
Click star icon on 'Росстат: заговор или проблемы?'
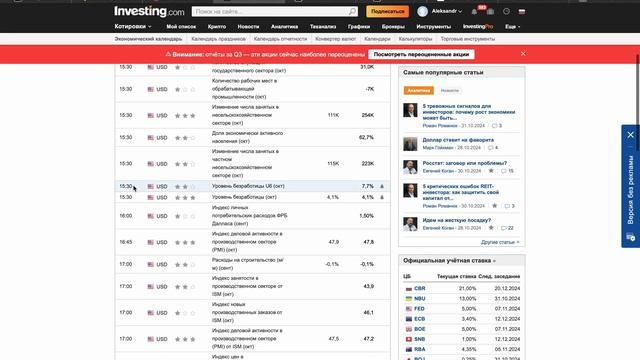(491, 171)
